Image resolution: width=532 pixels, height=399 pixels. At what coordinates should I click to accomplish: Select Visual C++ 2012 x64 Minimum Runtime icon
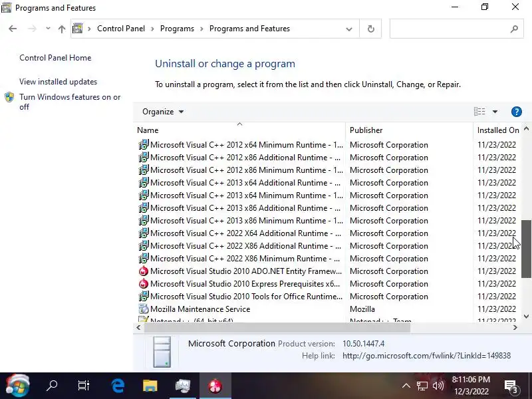144,145
